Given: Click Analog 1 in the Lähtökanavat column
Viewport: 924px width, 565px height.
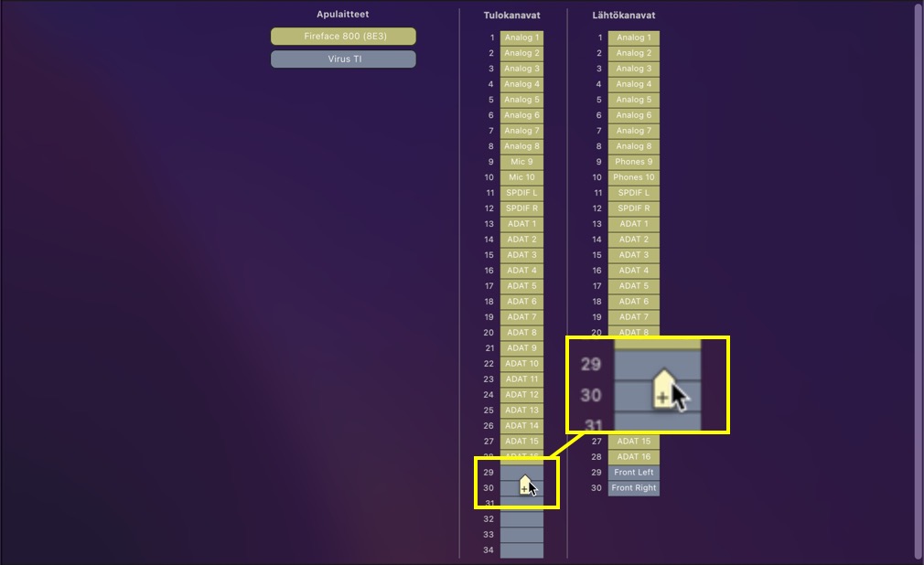Looking at the screenshot, I should pos(633,37).
